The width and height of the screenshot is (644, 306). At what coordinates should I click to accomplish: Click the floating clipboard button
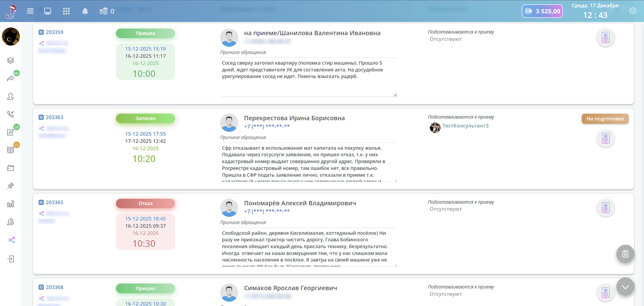[625, 254]
